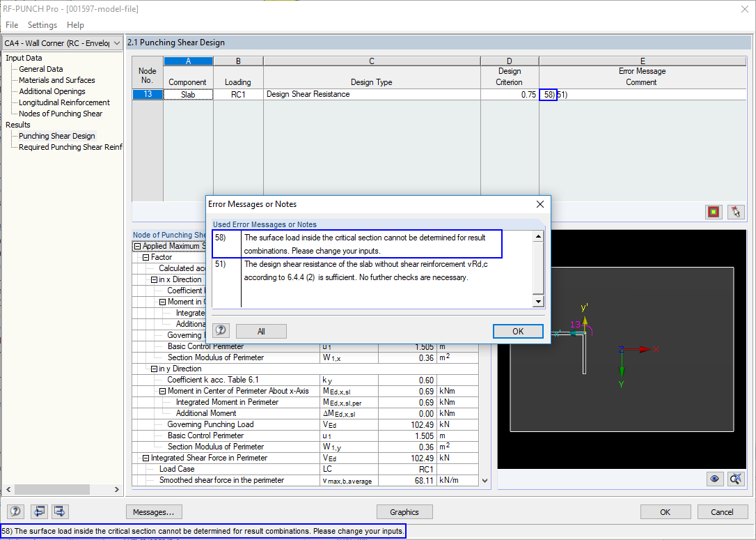
Task: Collapse Moment in Center of Perimeter About x-Axis
Action: tap(162, 391)
